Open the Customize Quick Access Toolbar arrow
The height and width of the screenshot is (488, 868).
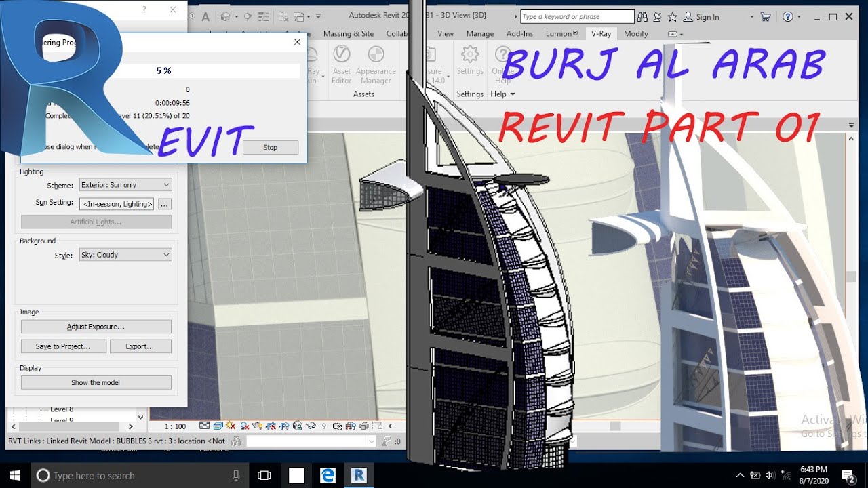point(318,16)
